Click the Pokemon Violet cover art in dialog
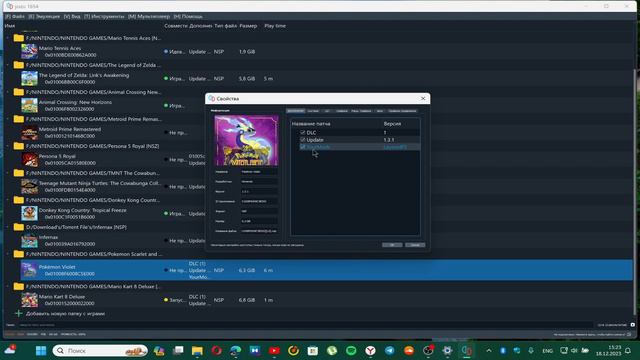 (x=247, y=140)
